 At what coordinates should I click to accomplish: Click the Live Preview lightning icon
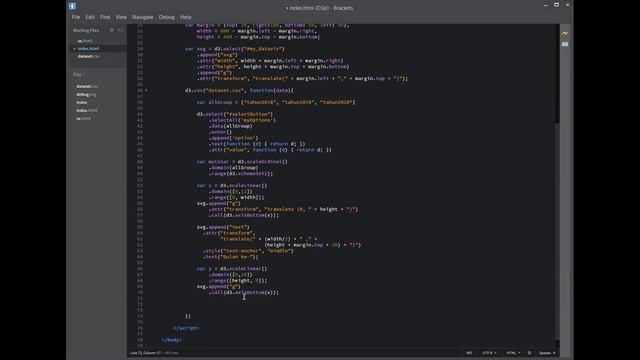[565, 33]
